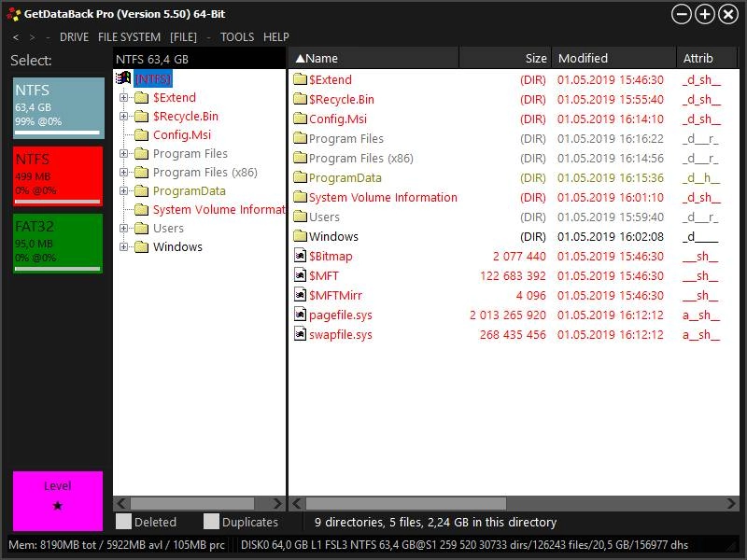Click the $Extend folder icon in file list
Screen dimensions: 747x560
(x=300, y=79)
